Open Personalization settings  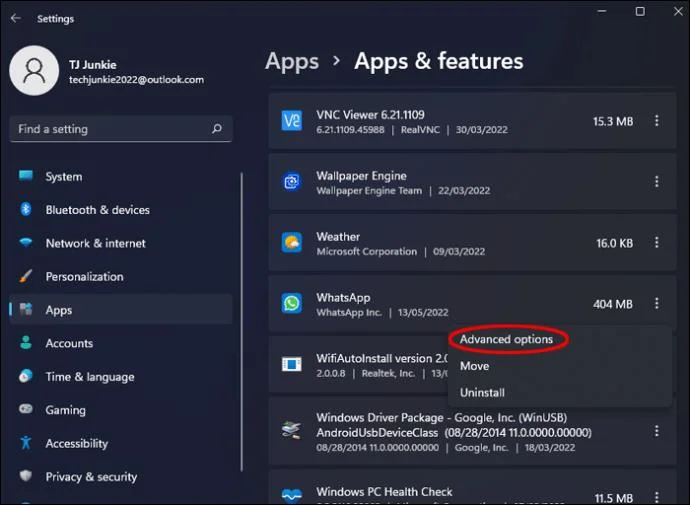121,277
